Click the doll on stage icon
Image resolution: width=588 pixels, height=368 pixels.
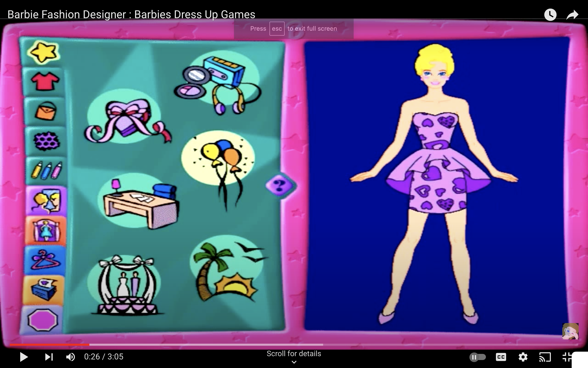click(x=46, y=231)
